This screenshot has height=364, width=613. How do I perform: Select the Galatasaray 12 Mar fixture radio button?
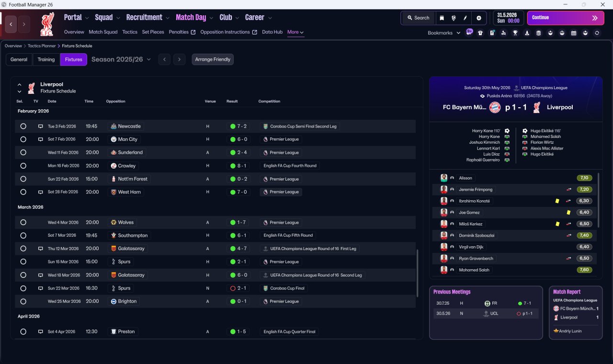click(x=23, y=249)
